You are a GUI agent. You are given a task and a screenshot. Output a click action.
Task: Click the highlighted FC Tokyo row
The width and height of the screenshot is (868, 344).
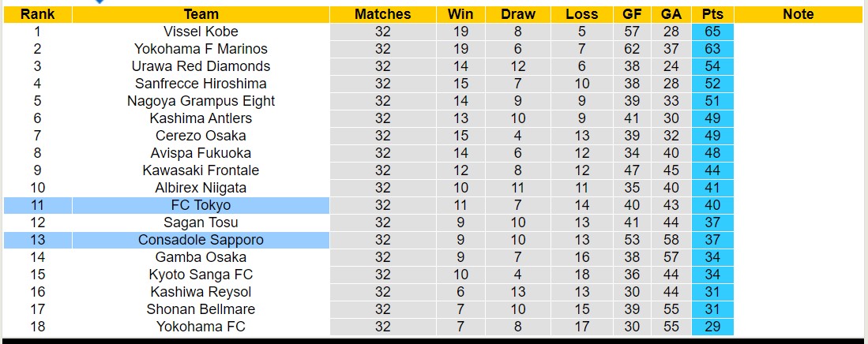point(201,205)
